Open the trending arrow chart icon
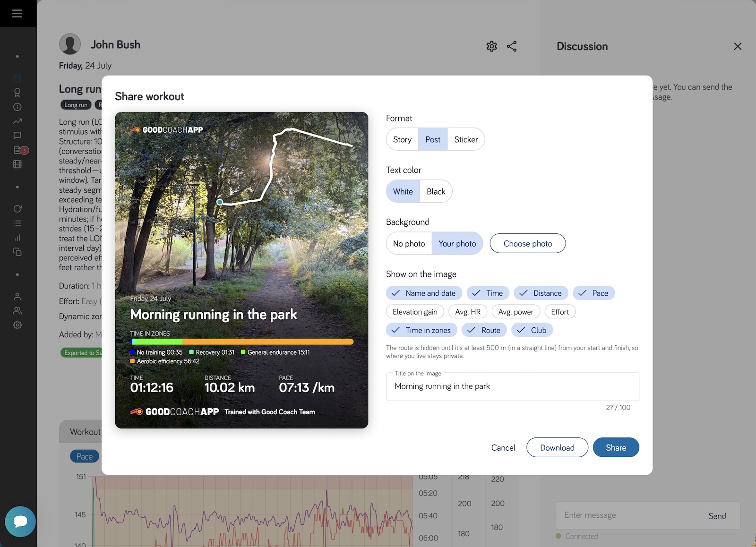The image size is (756, 547). (x=17, y=121)
